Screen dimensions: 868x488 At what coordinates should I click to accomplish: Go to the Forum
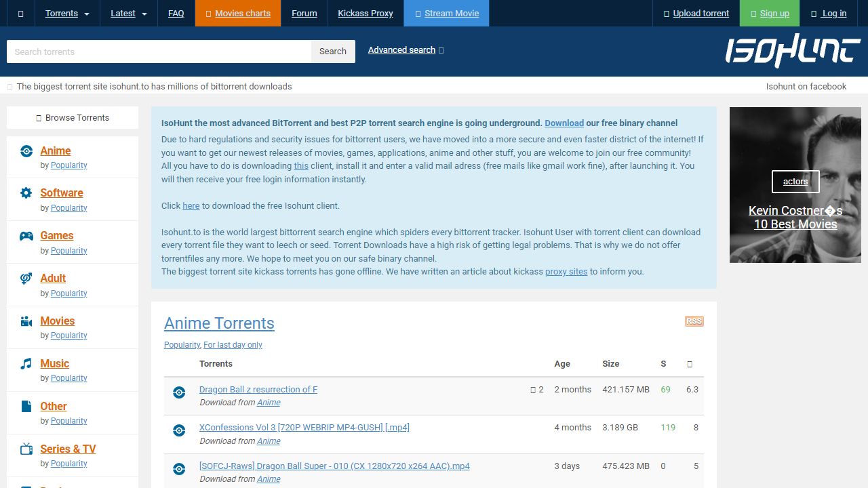[x=304, y=14]
